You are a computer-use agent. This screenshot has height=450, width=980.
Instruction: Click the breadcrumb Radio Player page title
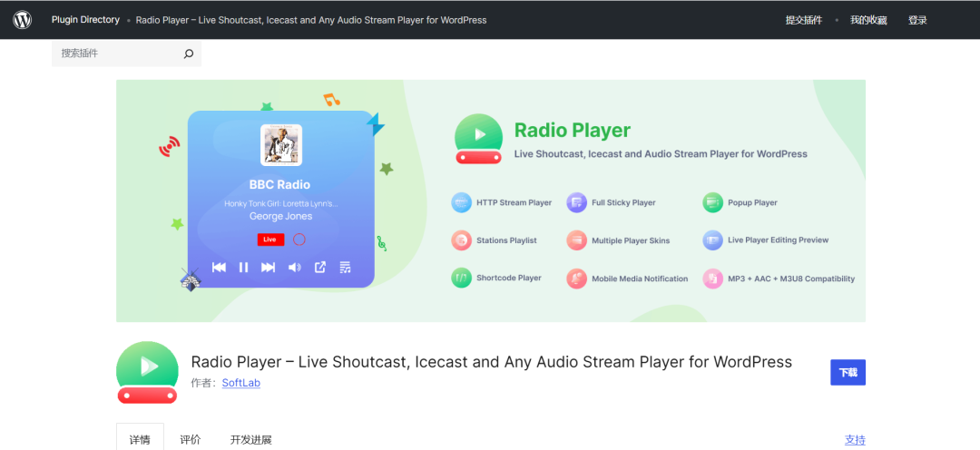click(311, 20)
